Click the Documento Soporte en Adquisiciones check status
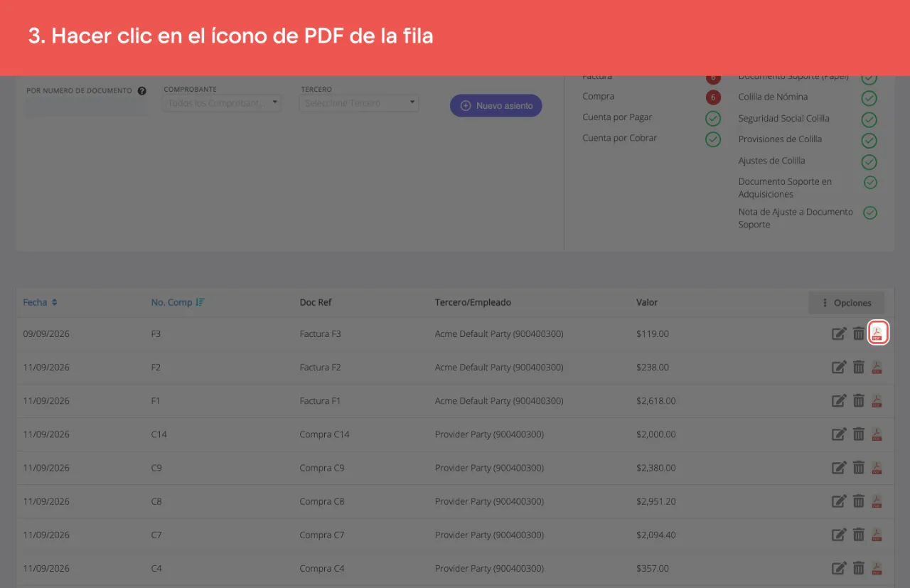 [x=870, y=183]
